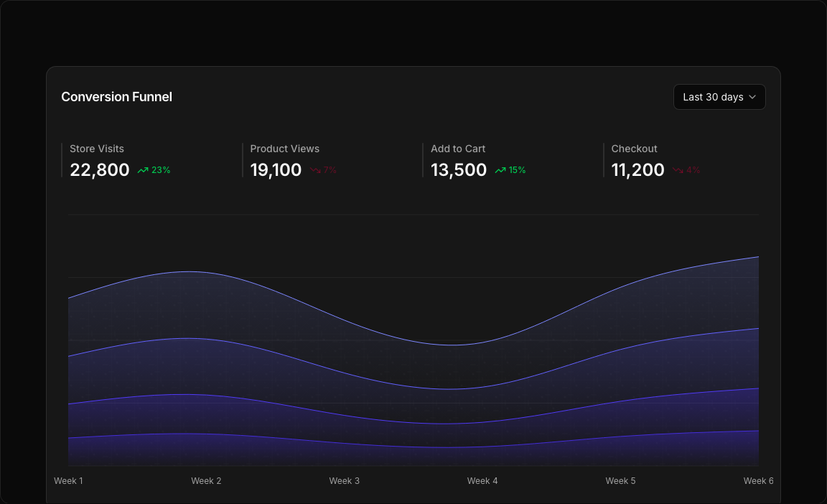Image resolution: width=827 pixels, height=504 pixels.
Task: Click the chevron beside Last 30 days
Action: [x=752, y=97]
